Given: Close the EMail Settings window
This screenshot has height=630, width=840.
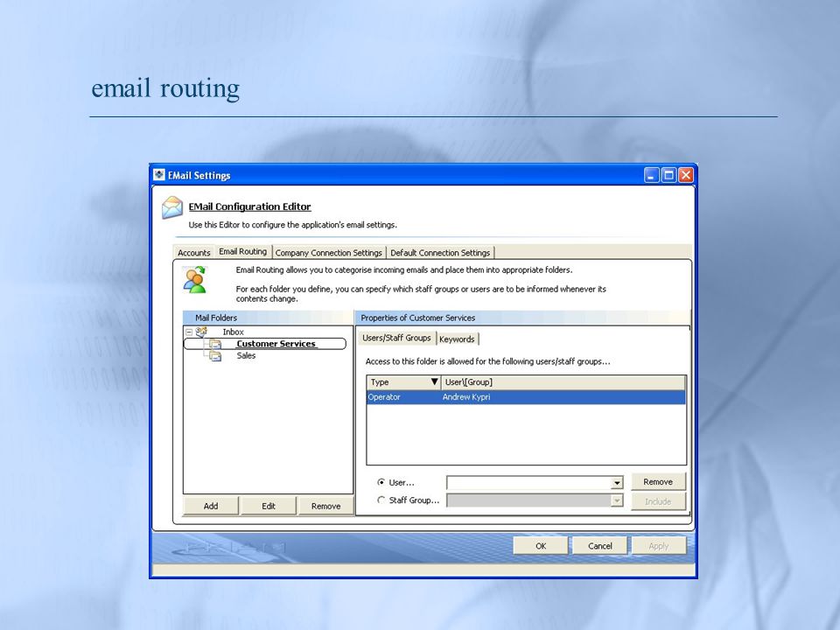Looking at the screenshot, I should point(686,175).
